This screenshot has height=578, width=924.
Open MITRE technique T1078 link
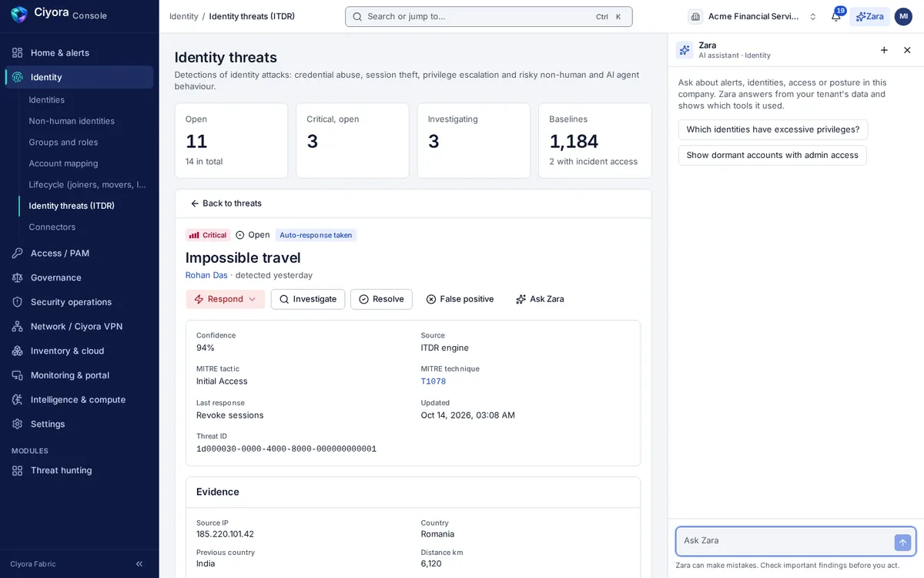tap(434, 381)
